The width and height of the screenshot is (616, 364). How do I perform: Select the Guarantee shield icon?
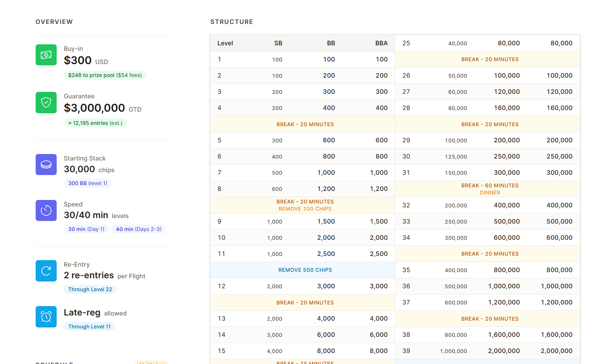point(46,103)
